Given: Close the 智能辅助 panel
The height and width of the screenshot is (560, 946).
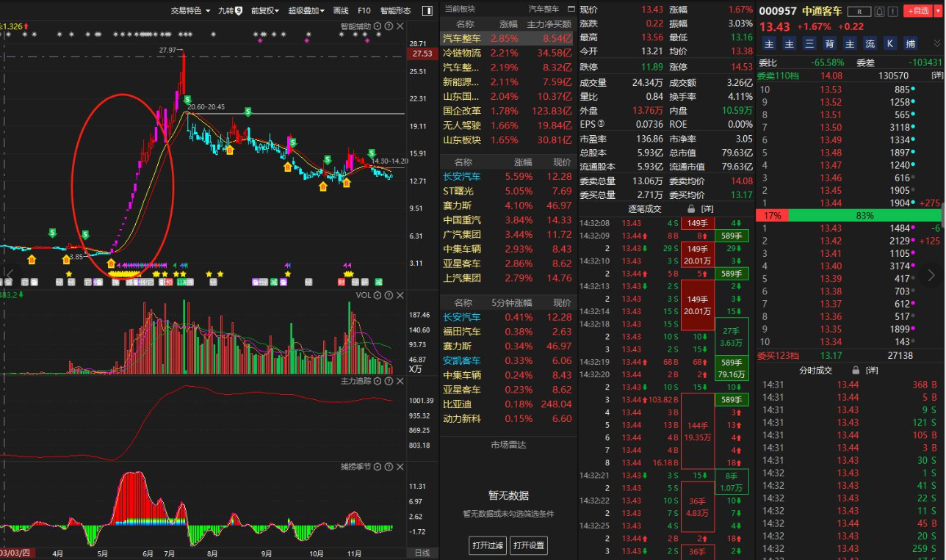Looking at the screenshot, I should (400, 26).
